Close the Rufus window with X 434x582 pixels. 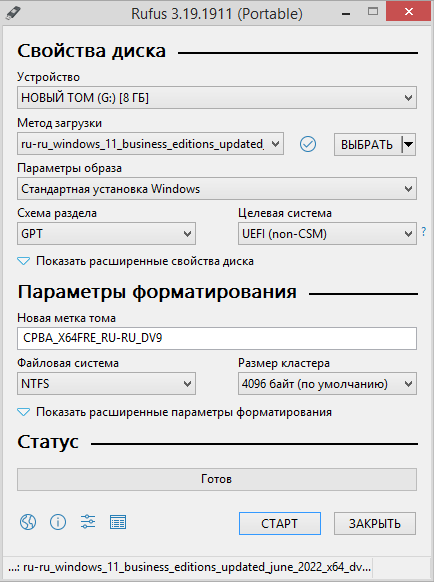click(409, 12)
